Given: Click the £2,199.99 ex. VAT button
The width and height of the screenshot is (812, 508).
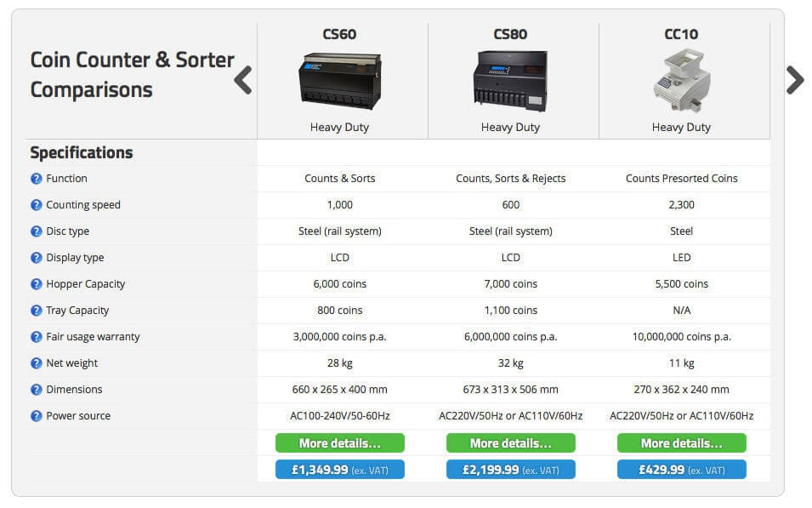Looking at the screenshot, I should [511, 470].
